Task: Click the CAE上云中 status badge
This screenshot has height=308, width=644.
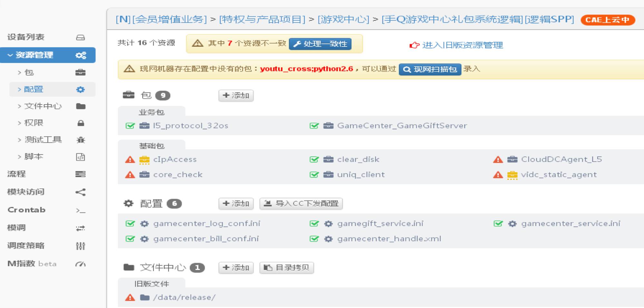Action: [x=607, y=20]
